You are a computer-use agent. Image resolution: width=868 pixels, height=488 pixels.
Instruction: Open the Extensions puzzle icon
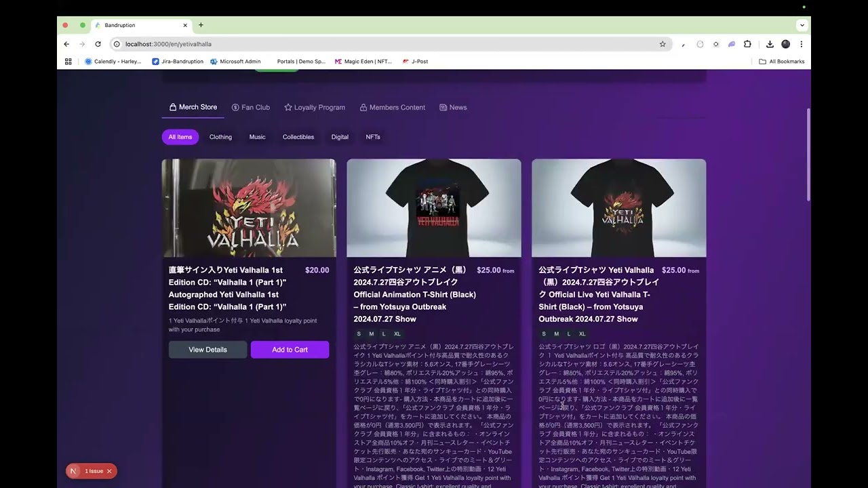pyautogui.click(x=747, y=44)
